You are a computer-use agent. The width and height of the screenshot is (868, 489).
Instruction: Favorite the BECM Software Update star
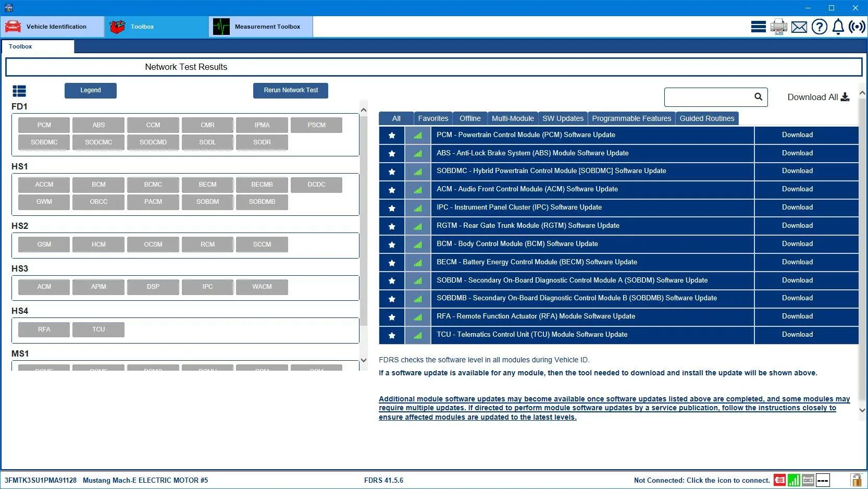[x=392, y=263]
